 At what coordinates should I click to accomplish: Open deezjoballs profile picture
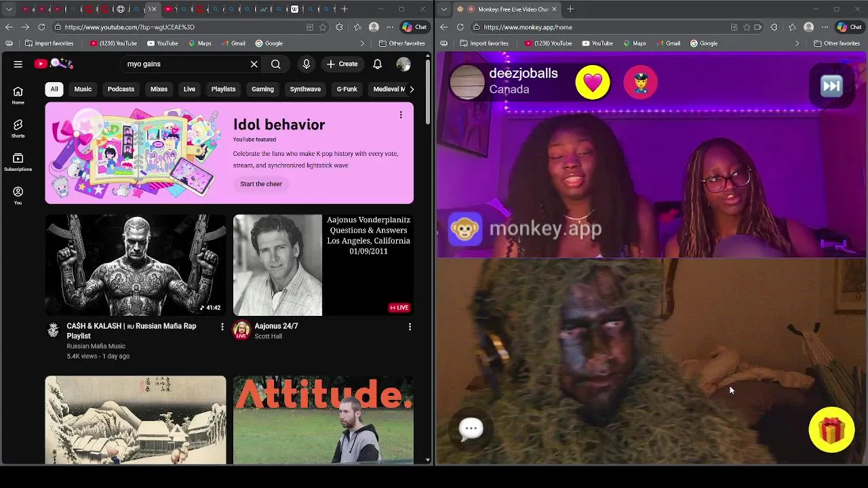point(467,82)
